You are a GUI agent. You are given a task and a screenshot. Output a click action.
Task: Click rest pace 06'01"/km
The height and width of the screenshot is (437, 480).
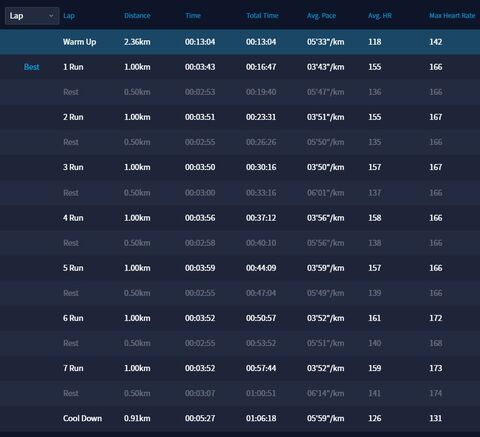326,193
